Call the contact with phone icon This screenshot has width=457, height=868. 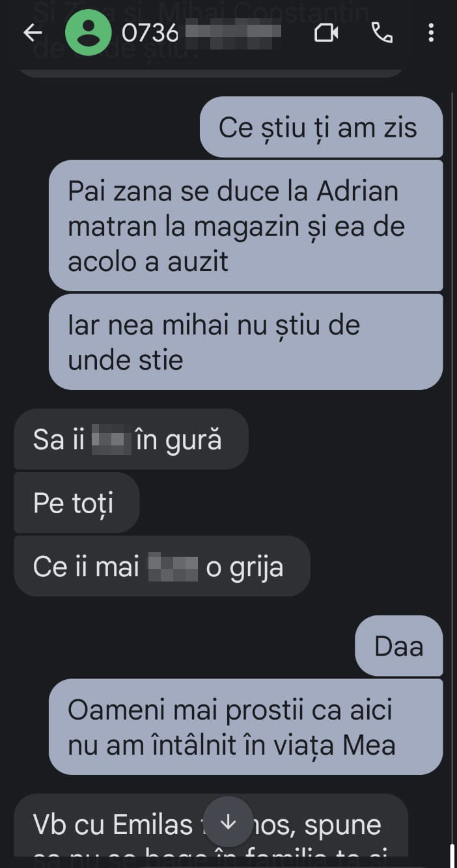tap(382, 33)
